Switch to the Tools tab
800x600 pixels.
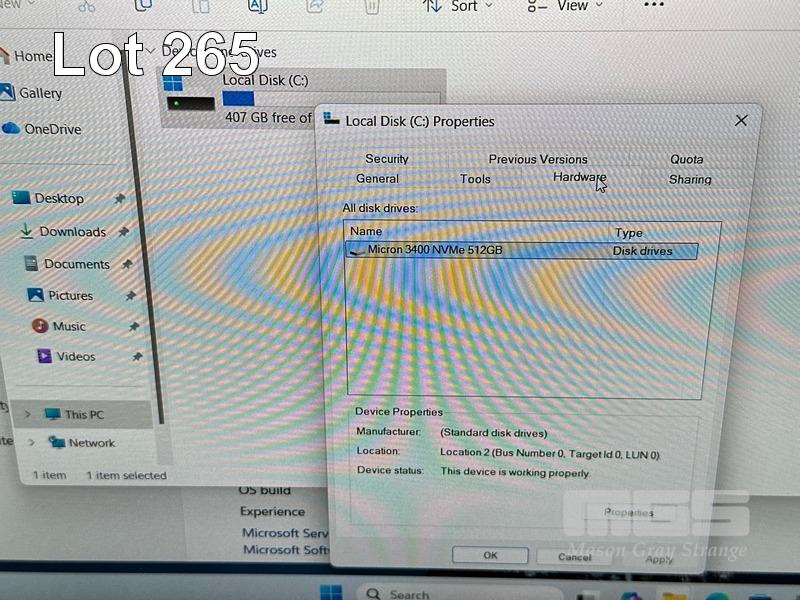click(475, 179)
